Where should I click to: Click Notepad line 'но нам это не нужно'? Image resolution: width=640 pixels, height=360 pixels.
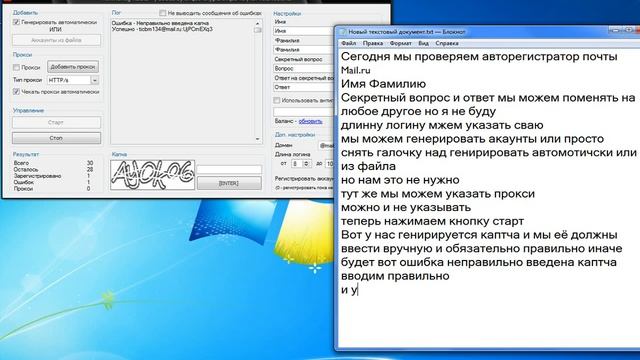400,180
